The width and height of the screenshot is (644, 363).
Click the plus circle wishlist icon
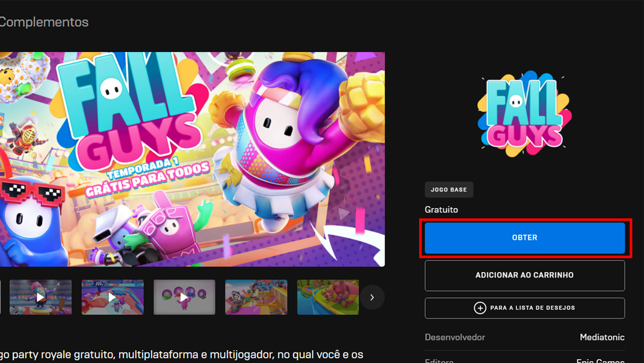[479, 308]
